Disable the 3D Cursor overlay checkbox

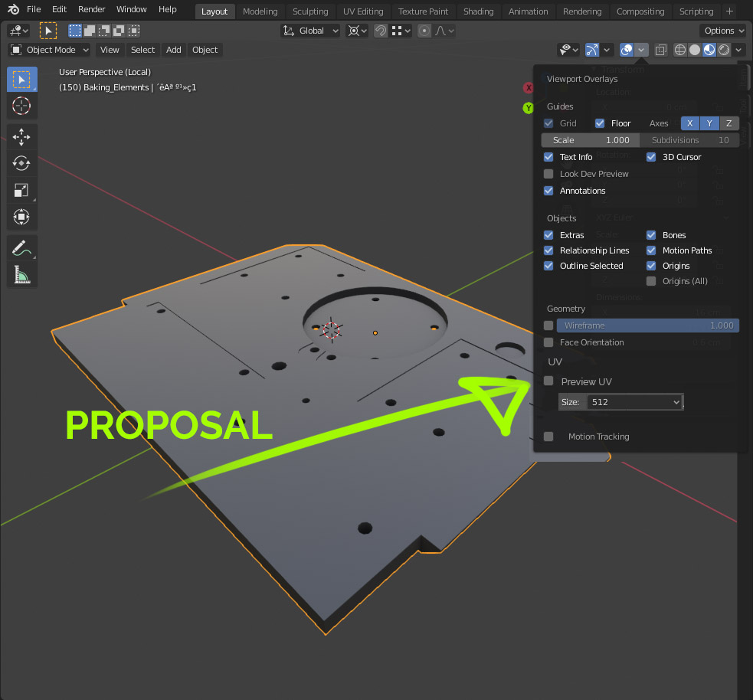tap(651, 157)
